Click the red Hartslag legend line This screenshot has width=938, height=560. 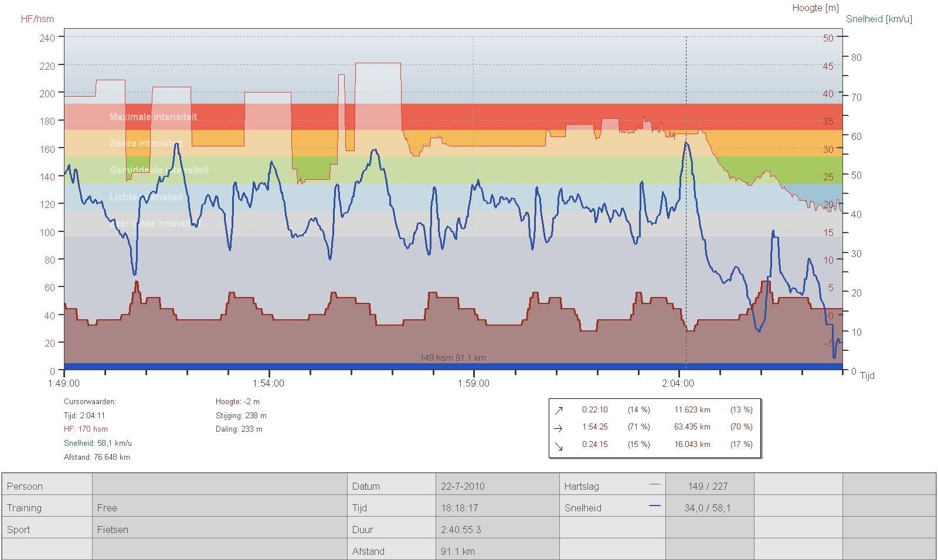pyautogui.click(x=655, y=485)
